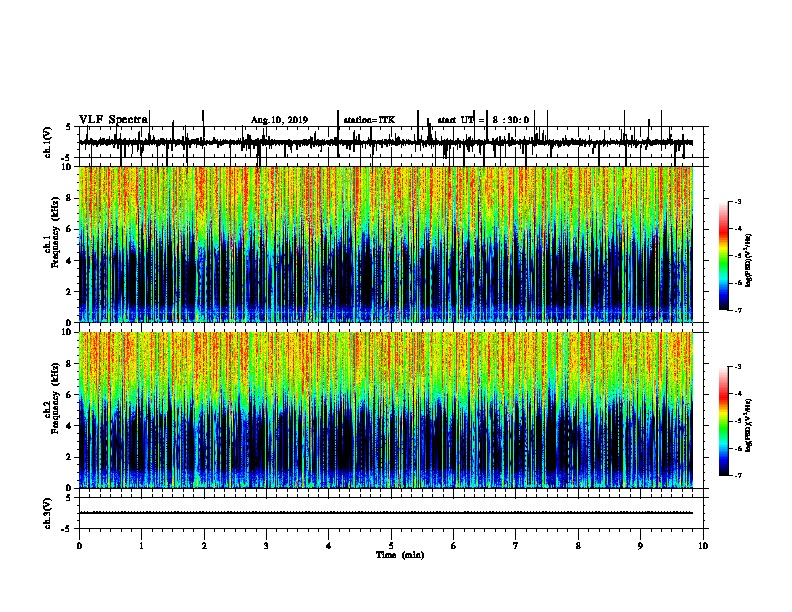
Task: Click inside the ch.2 spectrogram panel
Action: [x=386, y=410]
